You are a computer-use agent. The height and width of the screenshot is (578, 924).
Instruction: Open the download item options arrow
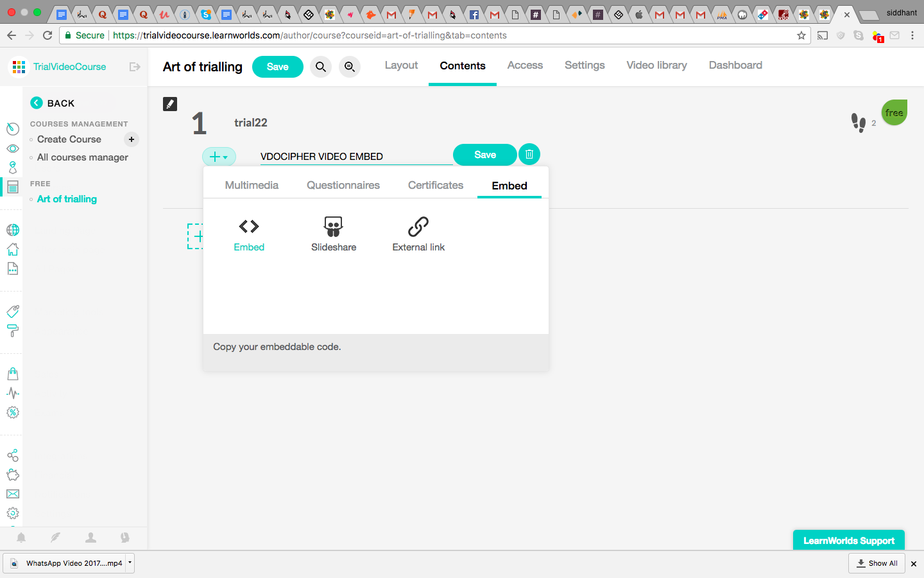(130, 563)
